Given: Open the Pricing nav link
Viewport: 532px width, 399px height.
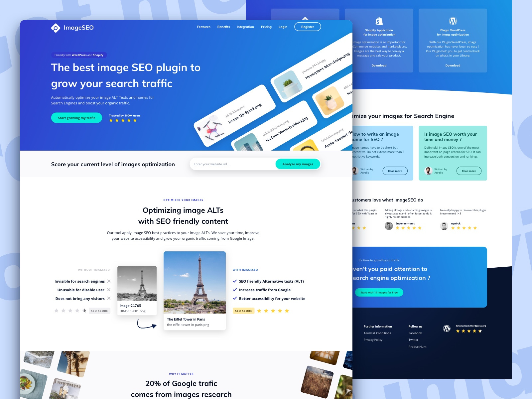Looking at the screenshot, I should pyautogui.click(x=266, y=27).
